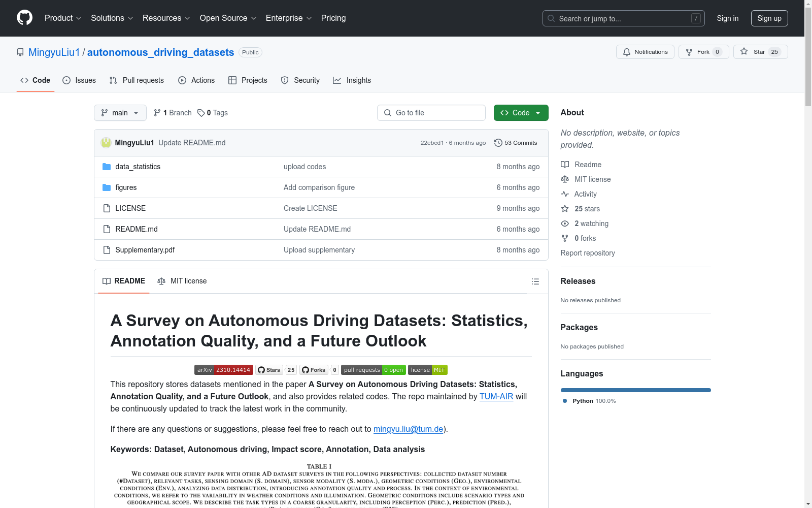Screen dimensions: 812x508
Task: Open the main branch selector dropdown
Action: click(x=120, y=113)
